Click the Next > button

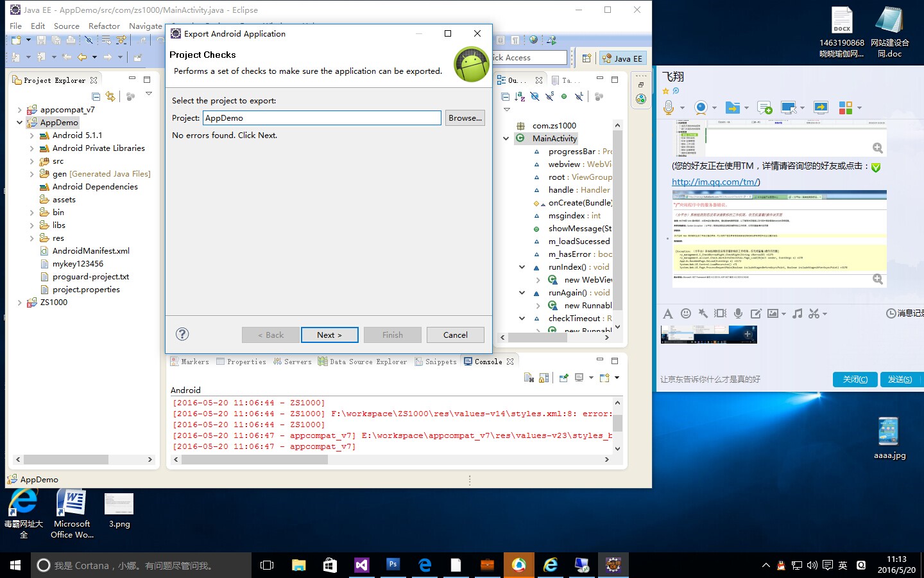coord(329,335)
